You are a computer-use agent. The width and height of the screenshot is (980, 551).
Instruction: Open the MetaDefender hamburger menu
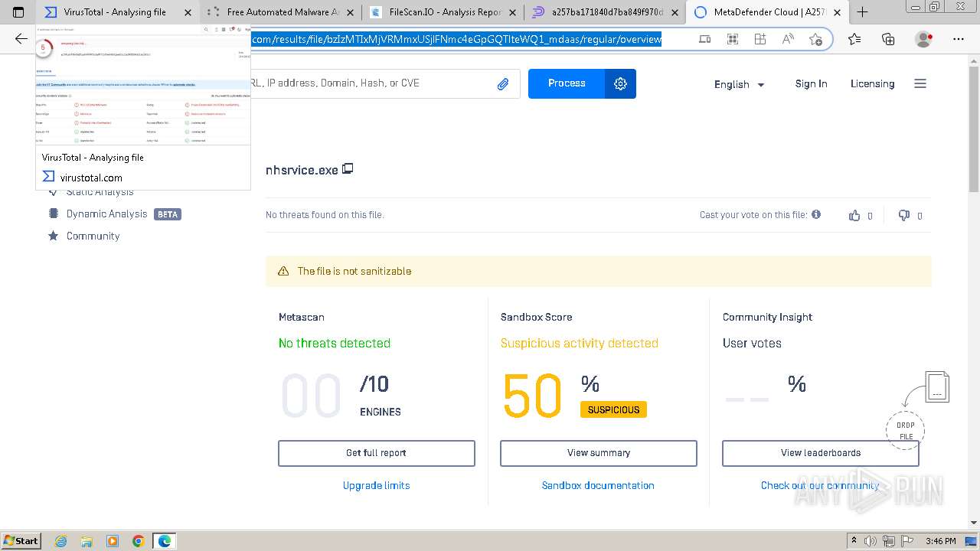point(920,83)
